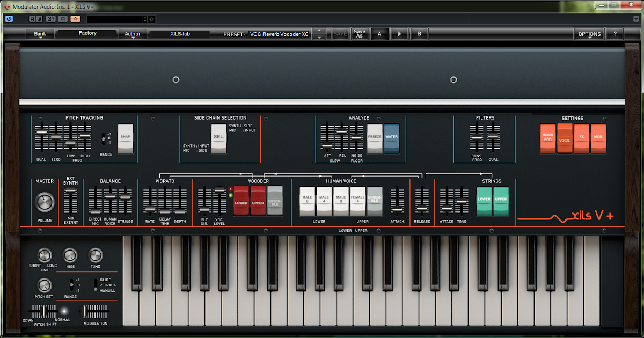The height and width of the screenshot is (338, 644).
Task: Open the FX settings tab
Action: (581, 138)
